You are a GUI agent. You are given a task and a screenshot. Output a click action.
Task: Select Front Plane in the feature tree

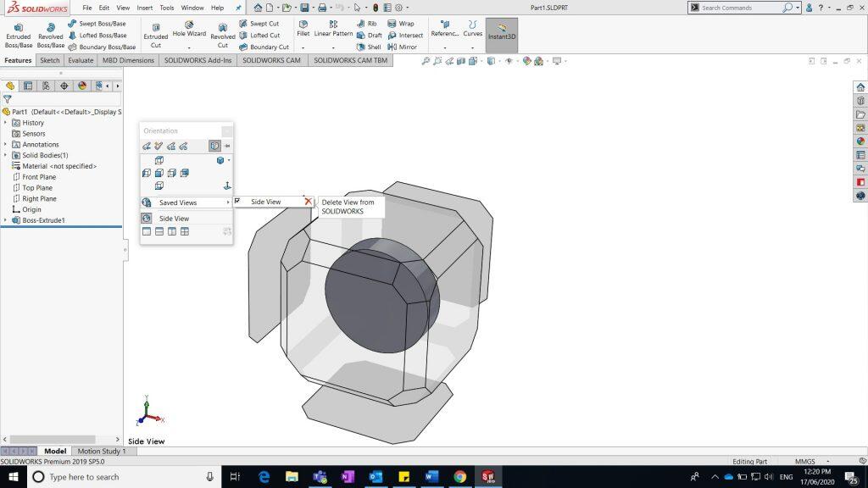[x=38, y=177]
